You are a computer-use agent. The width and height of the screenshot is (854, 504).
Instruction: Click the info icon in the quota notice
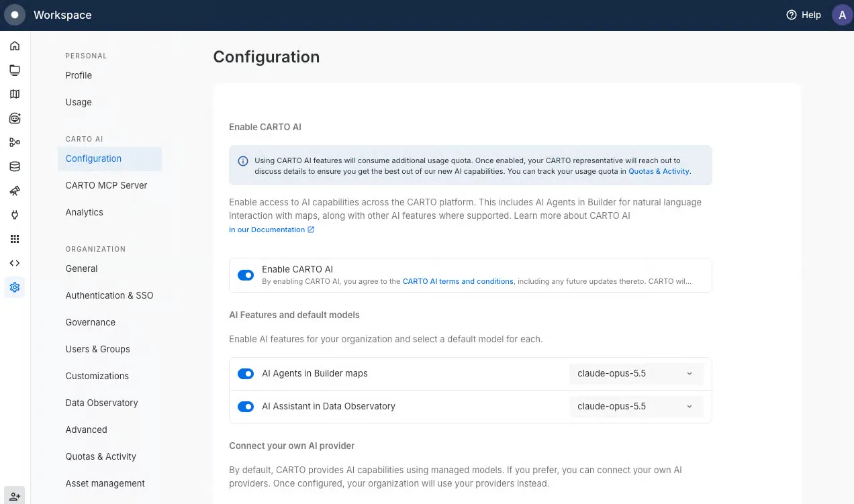click(243, 161)
